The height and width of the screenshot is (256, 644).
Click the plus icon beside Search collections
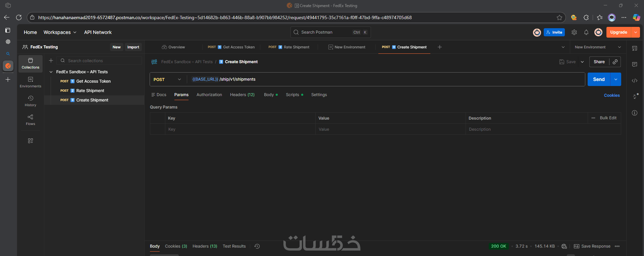pos(51,60)
